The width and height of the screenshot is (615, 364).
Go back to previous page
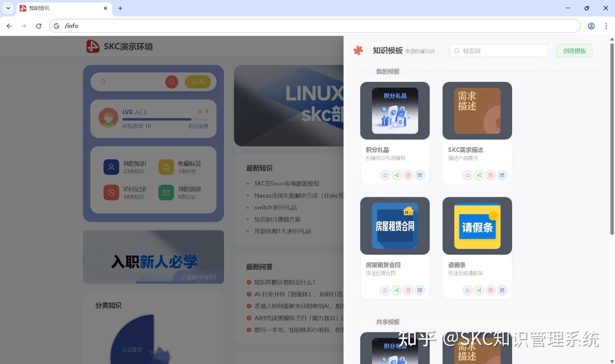click(x=9, y=26)
